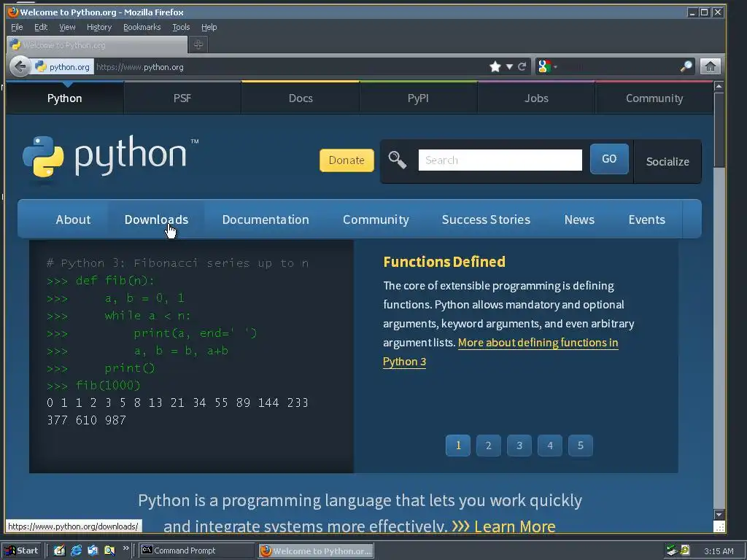
Task: Open the Success Stories navigation item
Action: pos(486,219)
